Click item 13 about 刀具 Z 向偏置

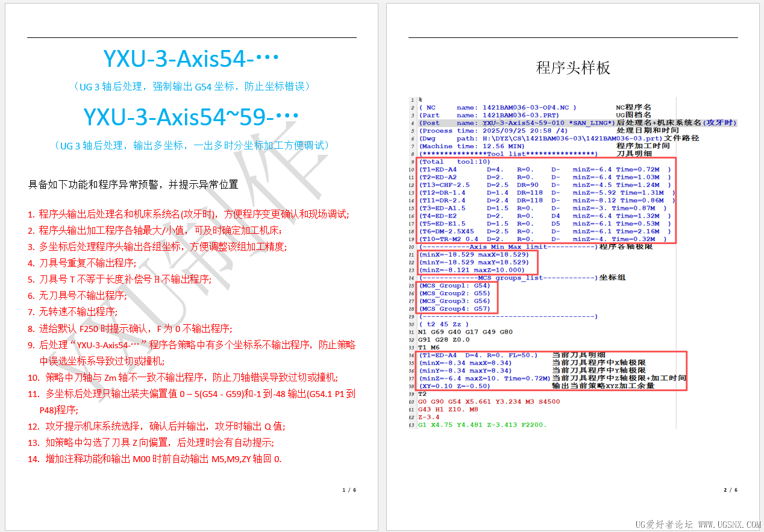tap(151, 443)
